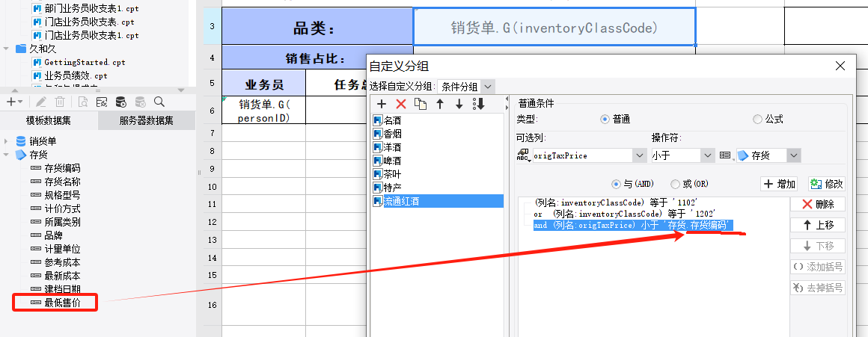
Task: Open the origTaxPrice column dropdown
Action: 640,155
